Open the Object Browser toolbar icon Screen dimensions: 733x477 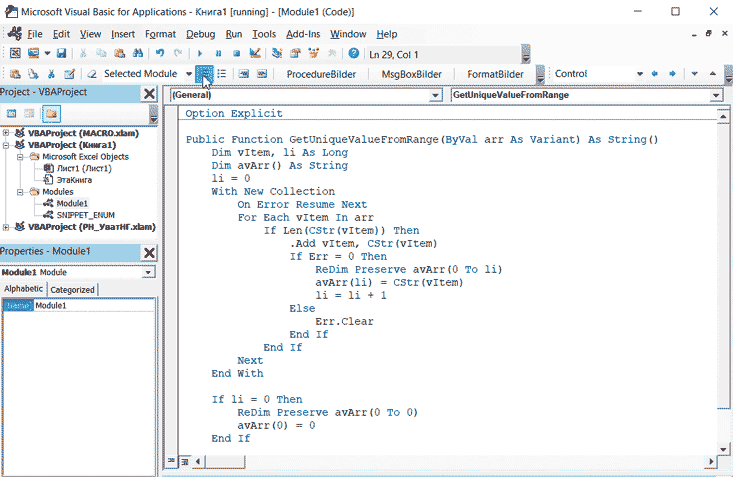pos(313,53)
